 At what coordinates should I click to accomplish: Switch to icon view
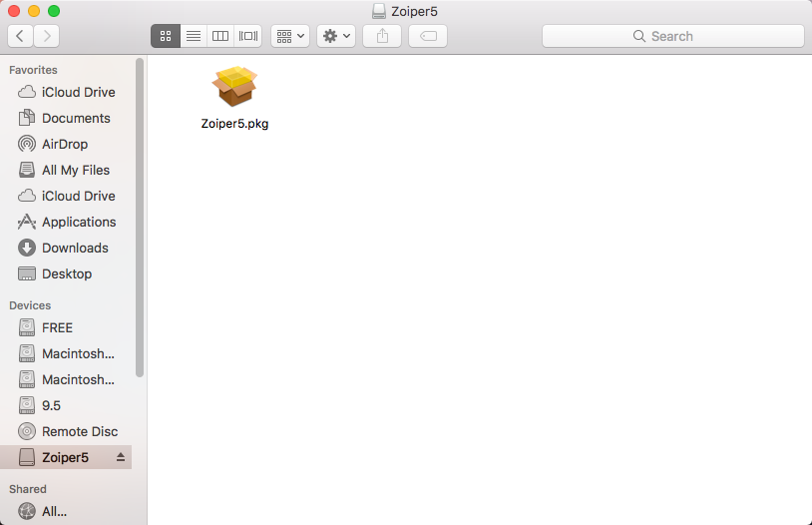(x=166, y=36)
